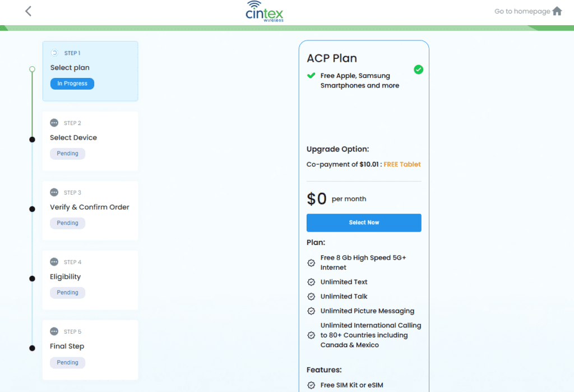The height and width of the screenshot is (392, 574).
Task: Click the back arrow icon
Action: [x=29, y=11]
